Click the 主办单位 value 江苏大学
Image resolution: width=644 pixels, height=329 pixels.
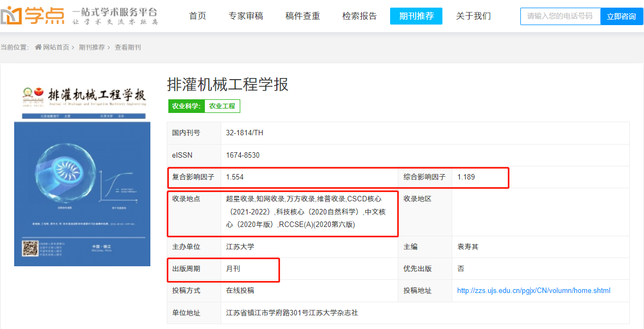pos(240,247)
